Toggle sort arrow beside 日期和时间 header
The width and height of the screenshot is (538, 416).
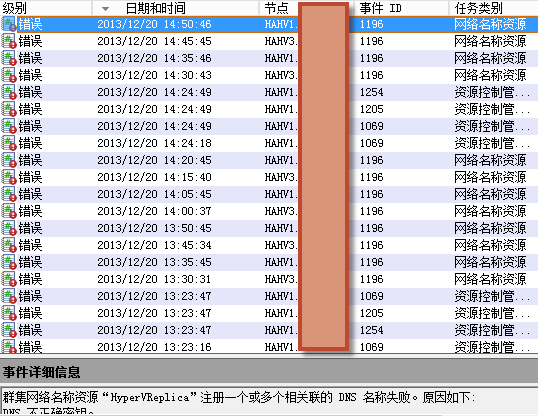(x=105, y=9)
